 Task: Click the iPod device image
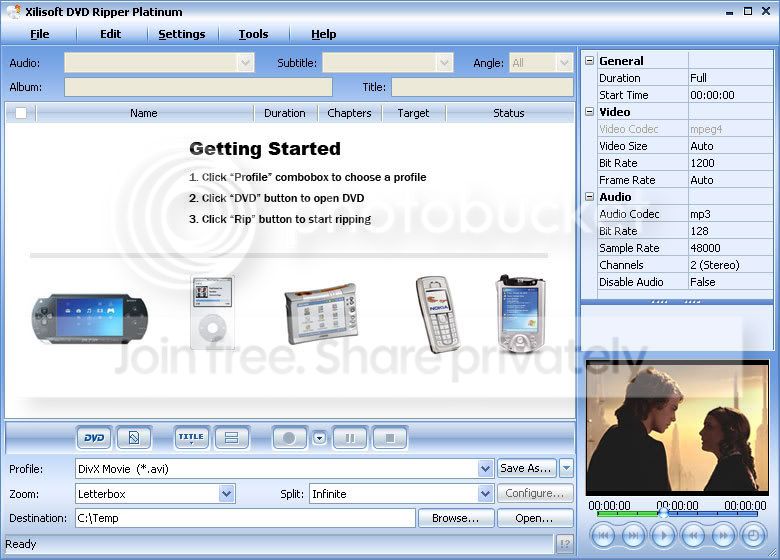click(x=212, y=312)
